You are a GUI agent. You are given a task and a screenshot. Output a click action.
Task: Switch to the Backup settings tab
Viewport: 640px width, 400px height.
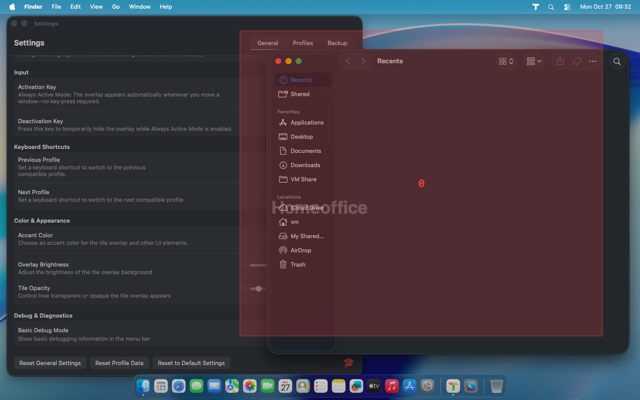[338, 43]
